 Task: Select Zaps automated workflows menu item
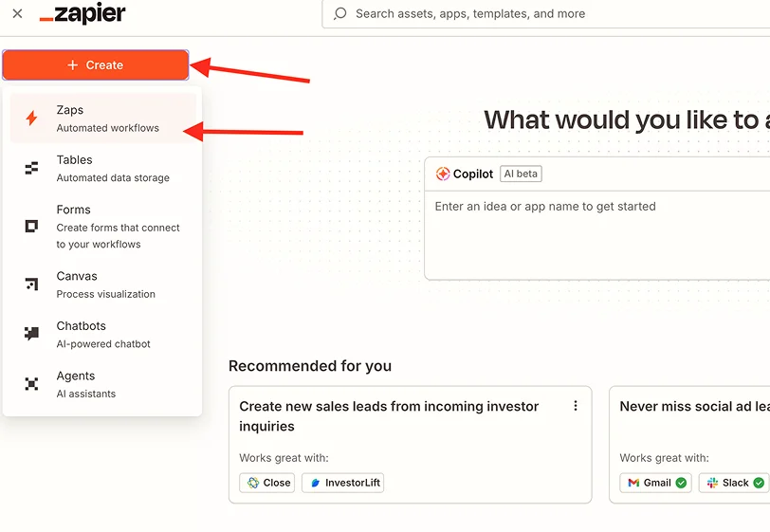[x=103, y=119]
